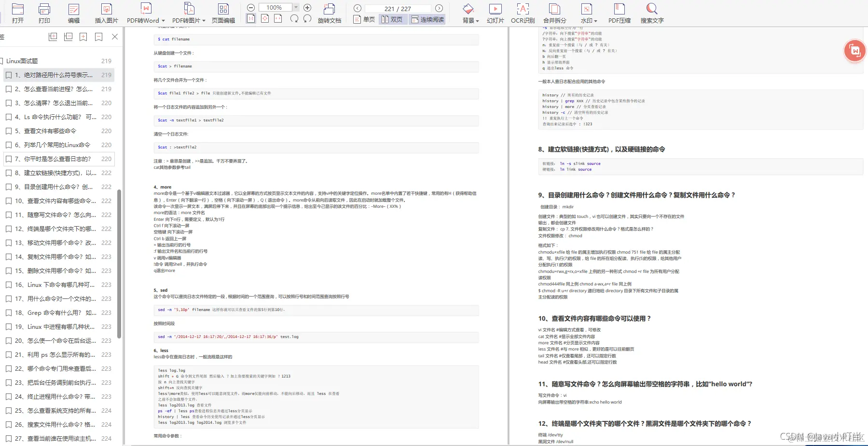Zoom out with the minus icon
The height and width of the screenshot is (446, 868).
pos(251,8)
